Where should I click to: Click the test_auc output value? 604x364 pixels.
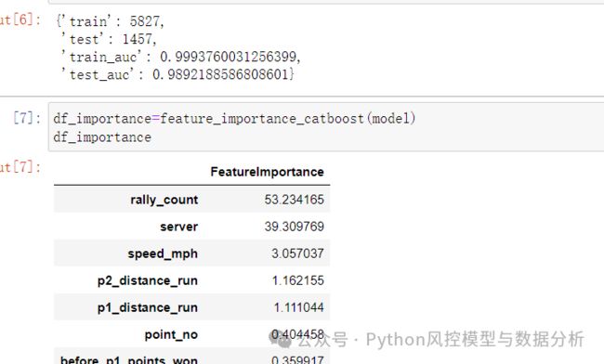point(223,74)
